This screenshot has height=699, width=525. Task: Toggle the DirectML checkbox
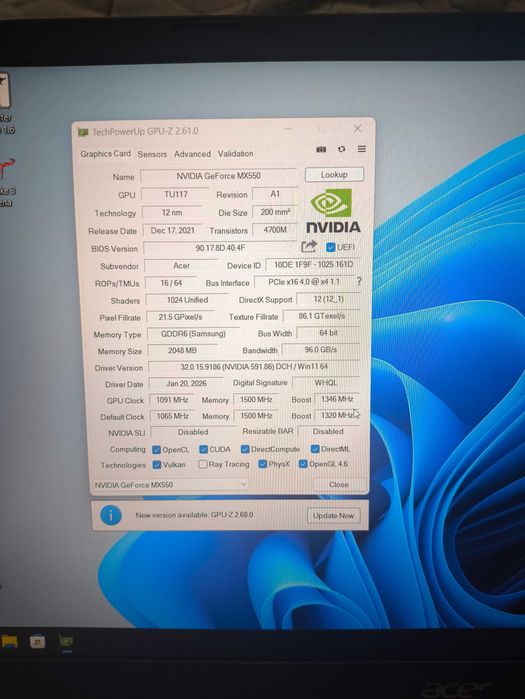tap(315, 449)
